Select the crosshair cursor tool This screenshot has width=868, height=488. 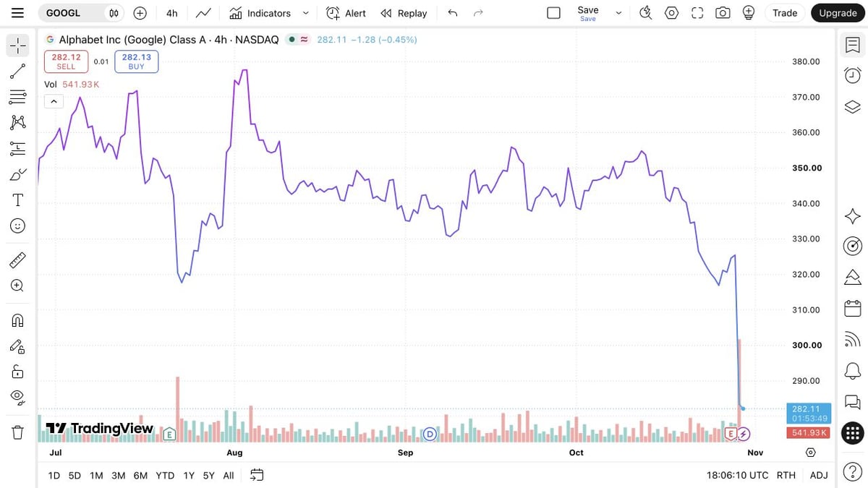pyautogui.click(x=17, y=45)
